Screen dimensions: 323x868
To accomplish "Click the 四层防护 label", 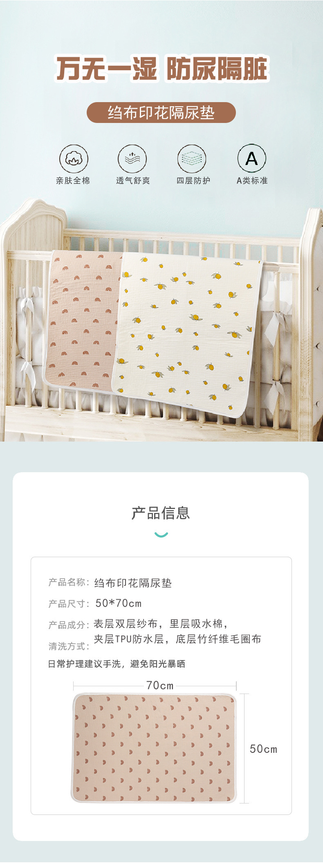I will click(x=193, y=181).
